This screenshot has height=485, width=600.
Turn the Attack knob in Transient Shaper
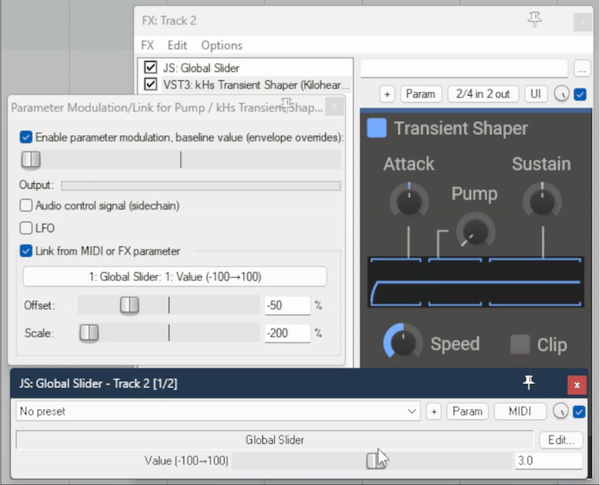coord(408,201)
